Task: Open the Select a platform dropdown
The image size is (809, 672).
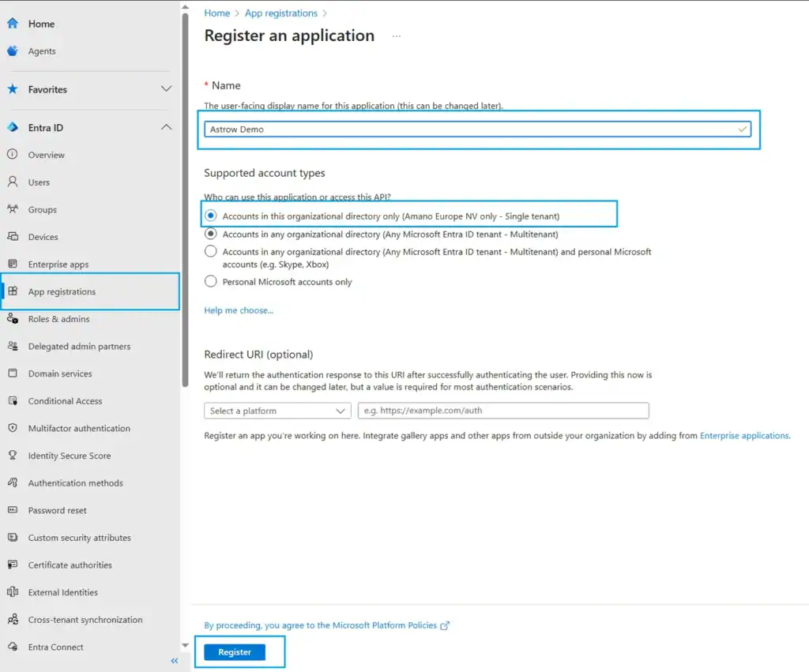Action: pyautogui.click(x=277, y=411)
